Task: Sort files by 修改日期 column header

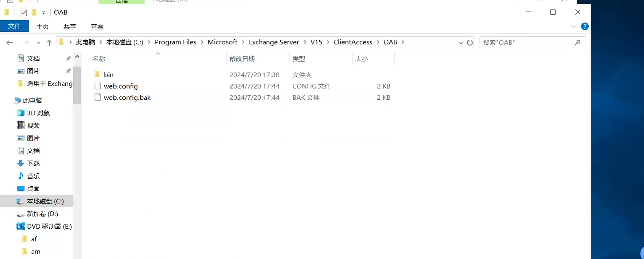Action: pos(242,59)
